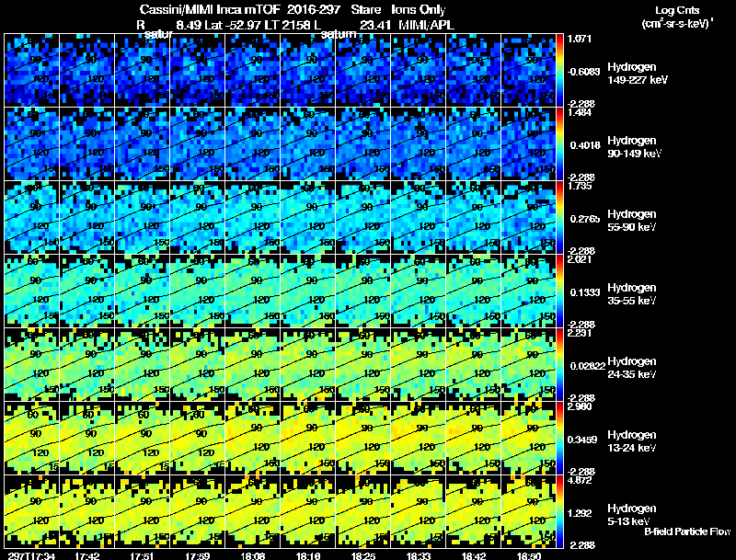The image size is (736, 560).
Task: Click the '-0.6083' color scale midpoint
Action: tap(583, 72)
